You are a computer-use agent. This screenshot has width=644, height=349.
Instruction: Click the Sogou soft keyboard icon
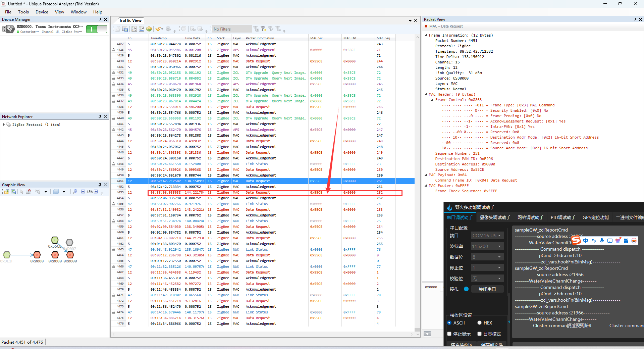point(610,240)
